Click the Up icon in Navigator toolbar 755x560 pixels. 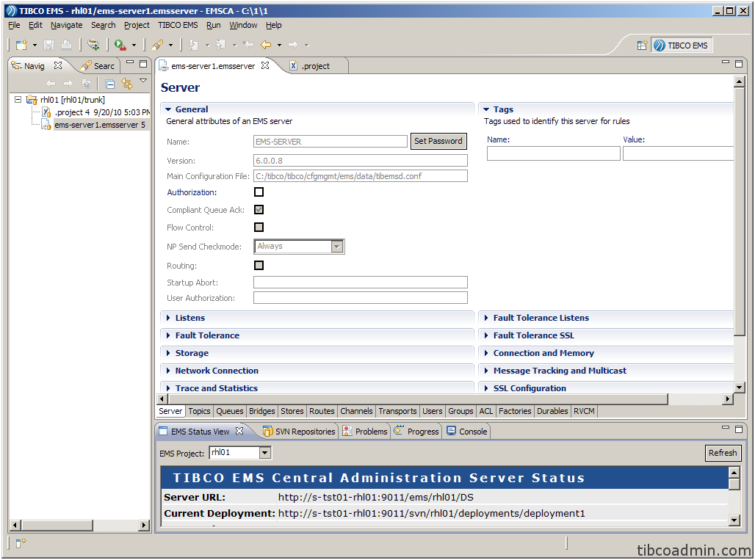[x=87, y=84]
